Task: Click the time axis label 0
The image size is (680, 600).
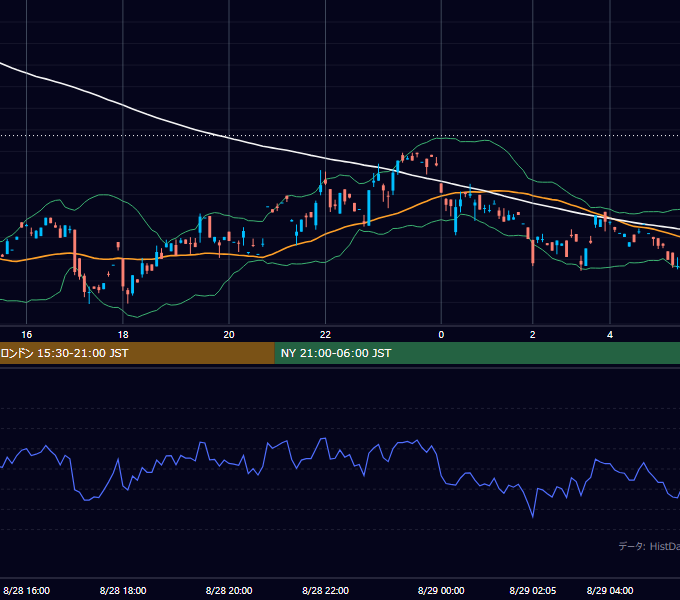Action: pyautogui.click(x=441, y=335)
